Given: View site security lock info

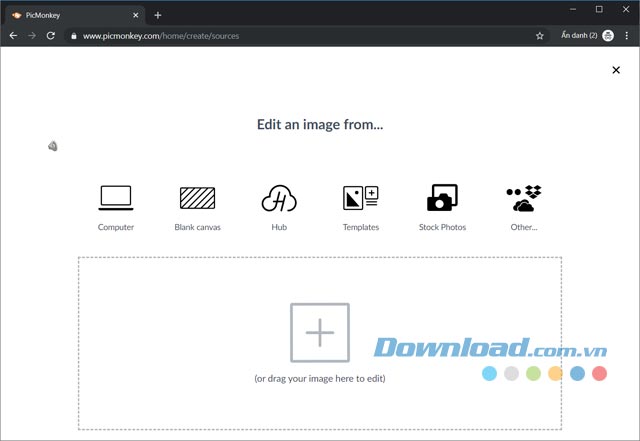Looking at the screenshot, I should click(74, 36).
